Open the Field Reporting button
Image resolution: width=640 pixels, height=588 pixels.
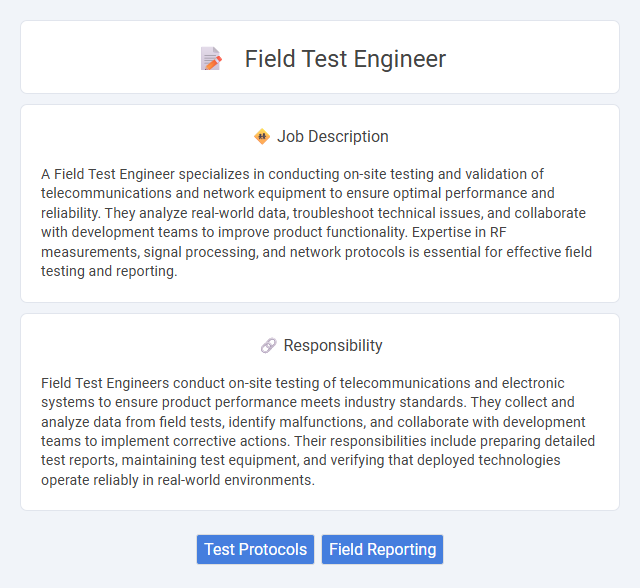coord(382,549)
